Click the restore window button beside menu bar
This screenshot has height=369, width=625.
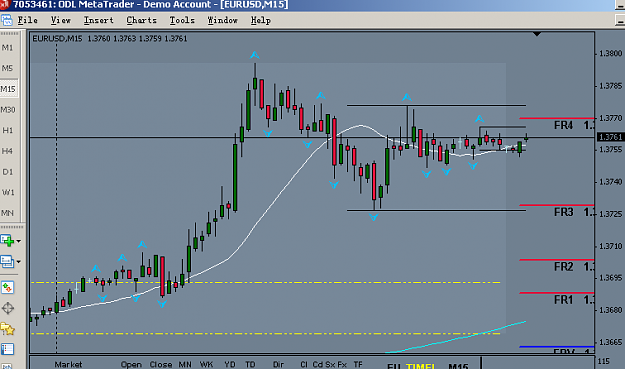620,20
